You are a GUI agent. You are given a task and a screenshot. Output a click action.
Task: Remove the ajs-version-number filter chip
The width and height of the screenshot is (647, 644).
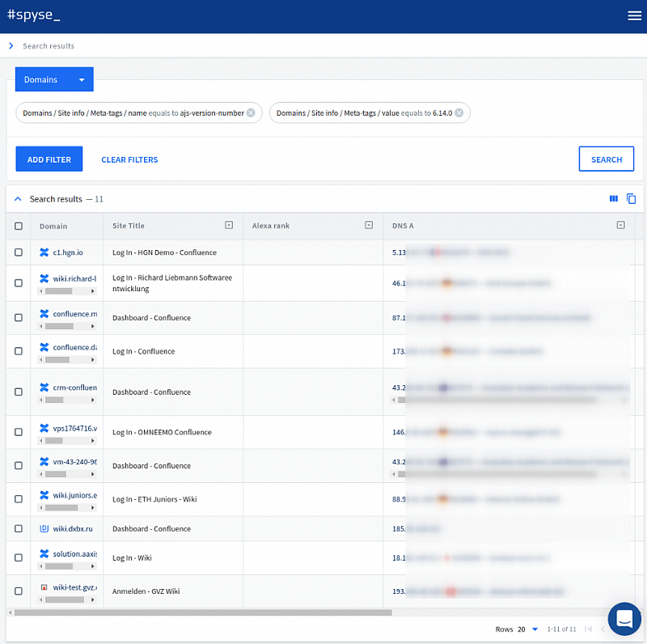tap(251, 112)
